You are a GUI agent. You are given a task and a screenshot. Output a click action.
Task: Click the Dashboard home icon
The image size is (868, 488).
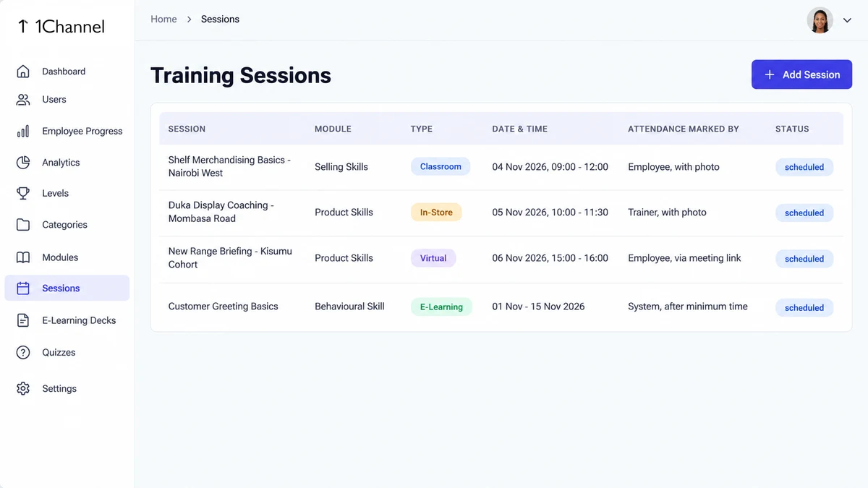click(x=23, y=72)
